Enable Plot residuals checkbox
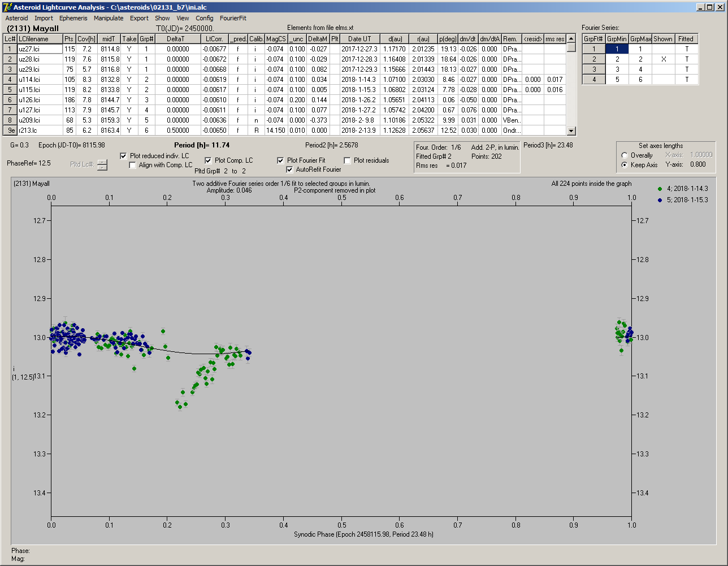Image resolution: width=728 pixels, height=566 pixels. (347, 160)
